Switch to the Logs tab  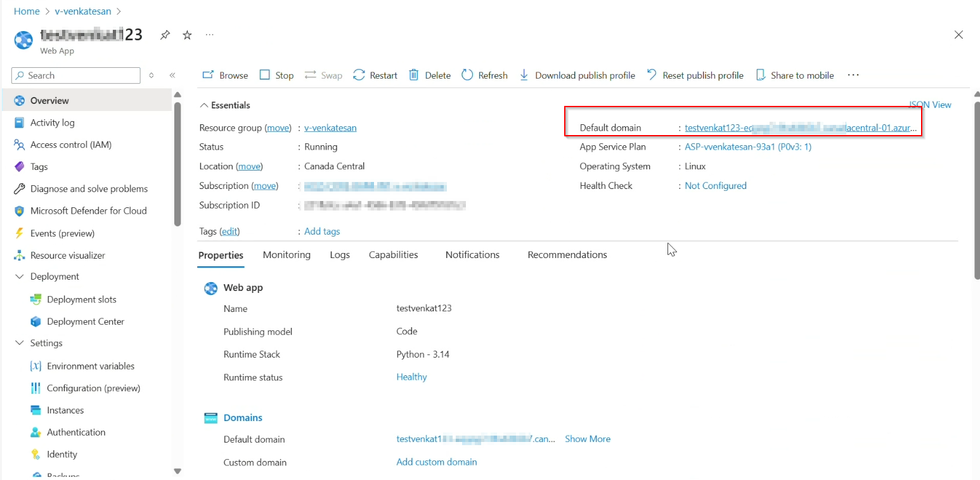(340, 254)
